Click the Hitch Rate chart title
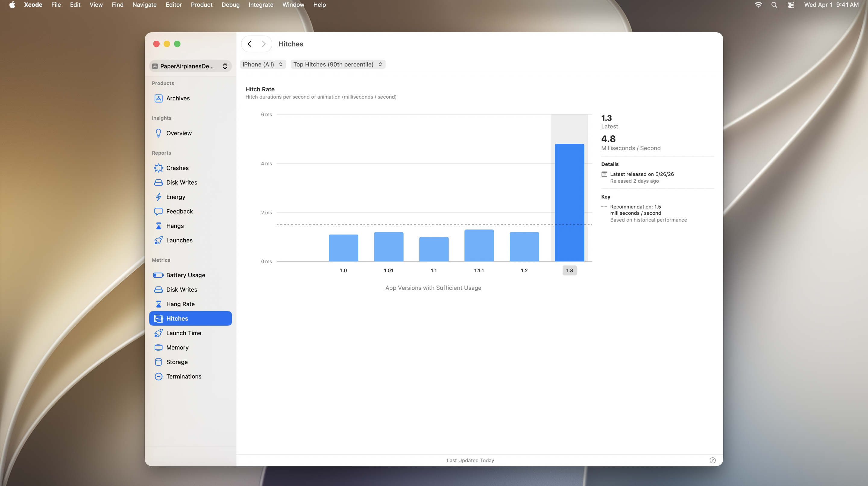 pos(260,89)
